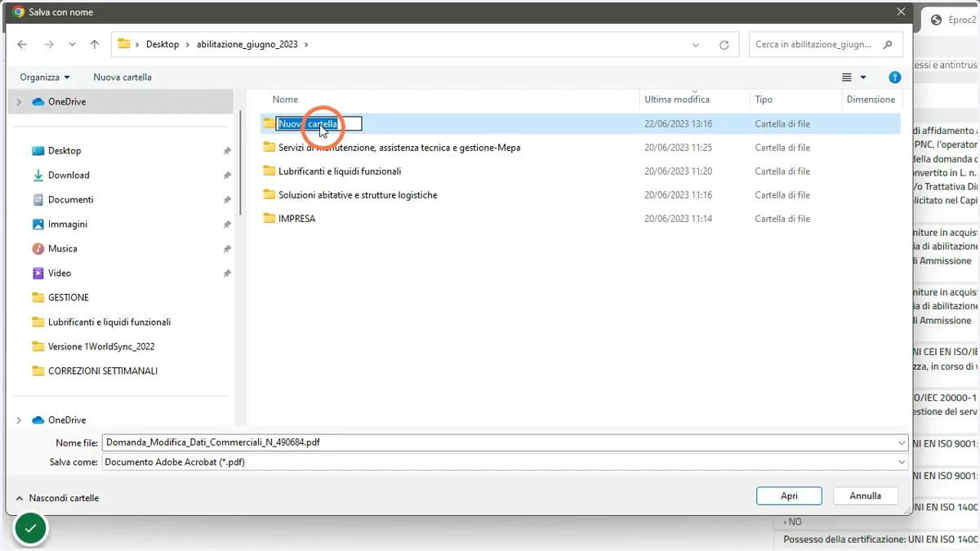Open Video in the navigation pane

[x=59, y=273]
